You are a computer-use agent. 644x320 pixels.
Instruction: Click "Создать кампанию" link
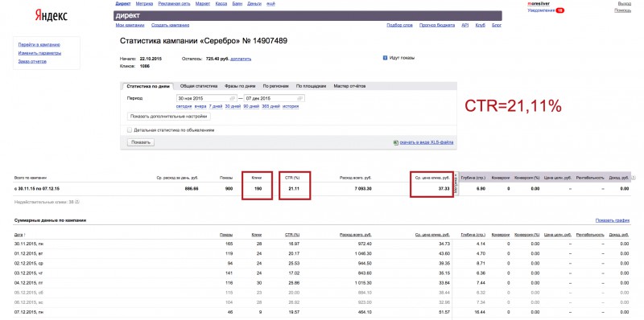(x=171, y=25)
